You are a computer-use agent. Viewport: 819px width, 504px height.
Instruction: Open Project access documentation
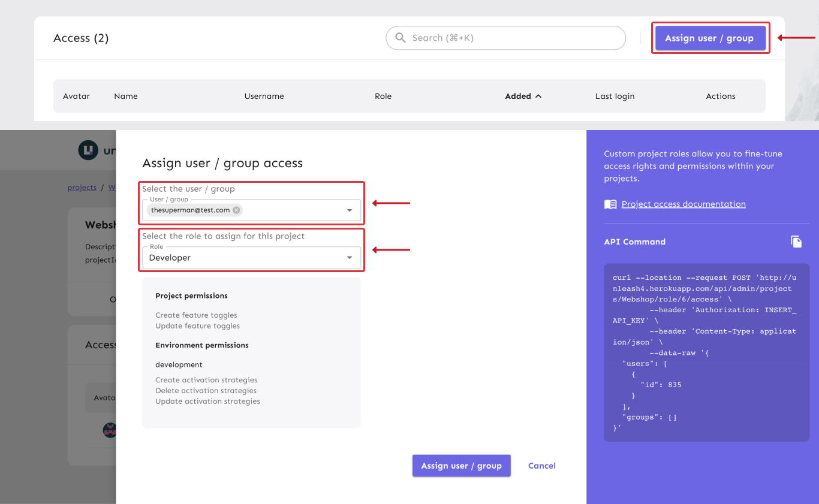coord(683,204)
